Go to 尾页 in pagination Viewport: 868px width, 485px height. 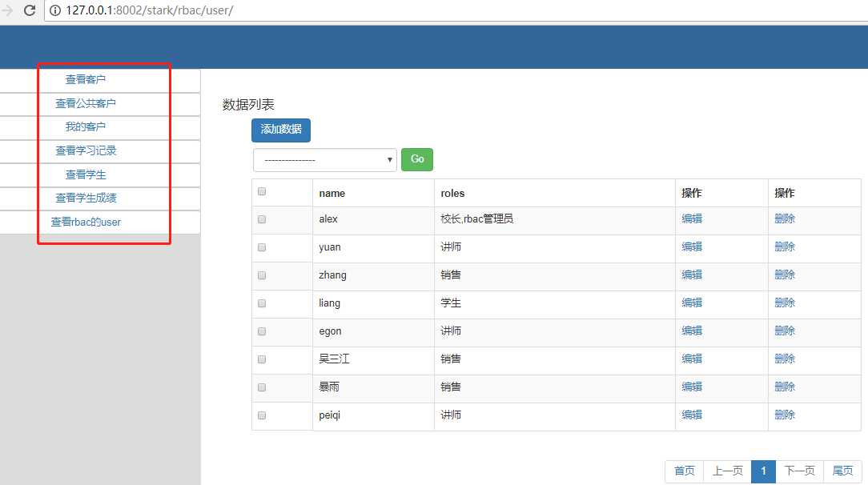click(x=842, y=471)
